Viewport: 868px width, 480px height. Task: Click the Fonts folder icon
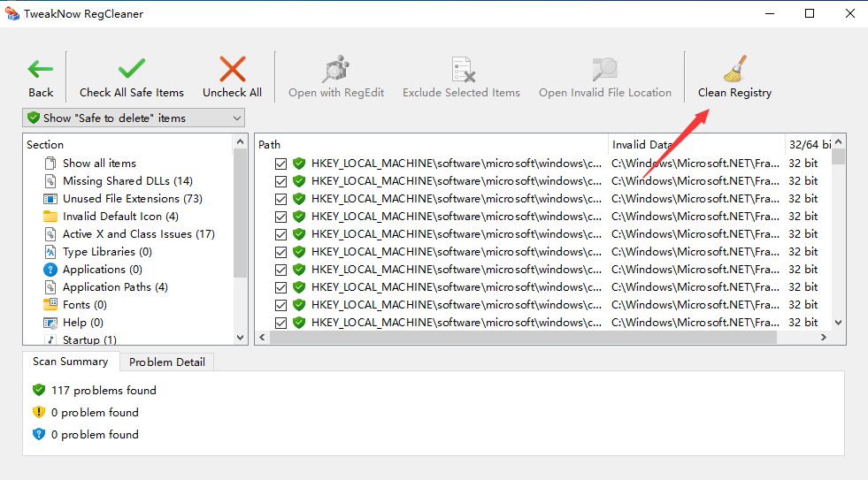[x=50, y=304]
